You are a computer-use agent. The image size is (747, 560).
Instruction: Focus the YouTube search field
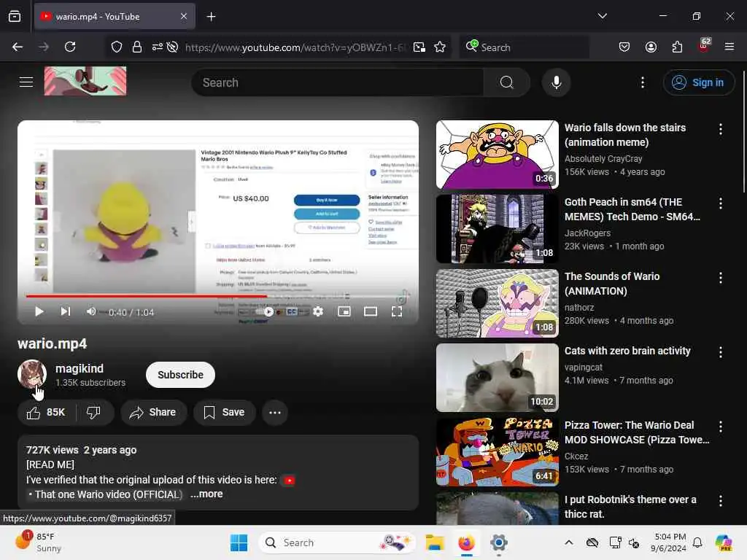click(337, 82)
